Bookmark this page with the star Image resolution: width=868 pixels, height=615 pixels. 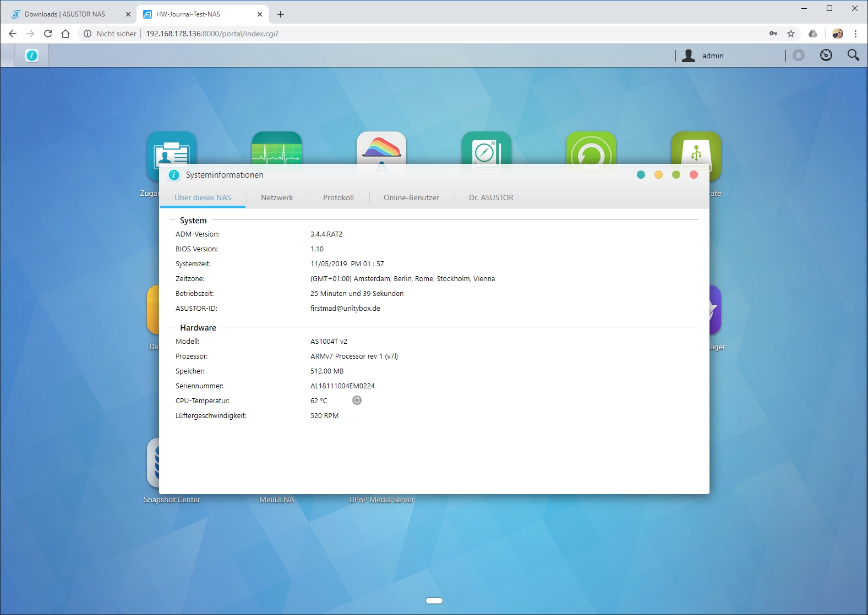tap(791, 34)
